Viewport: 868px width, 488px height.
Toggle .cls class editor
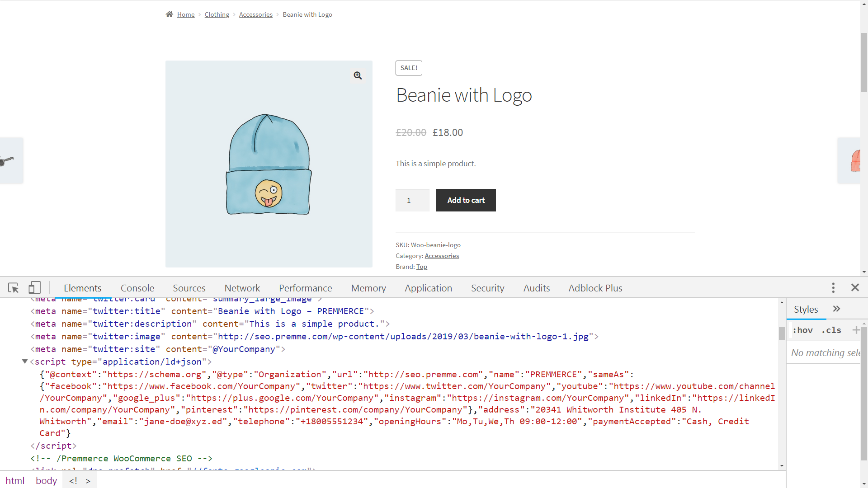(x=831, y=330)
